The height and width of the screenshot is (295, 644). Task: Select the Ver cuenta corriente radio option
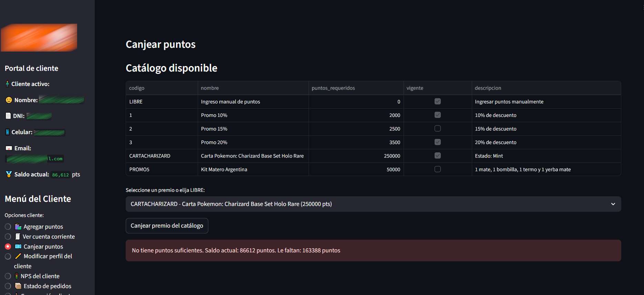pyautogui.click(x=8, y=237)
